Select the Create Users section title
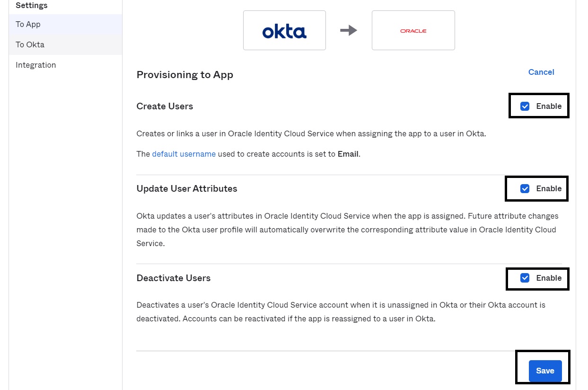Image resolution: width=588 pixels, height=390 pixels. (x=165, y=106)
